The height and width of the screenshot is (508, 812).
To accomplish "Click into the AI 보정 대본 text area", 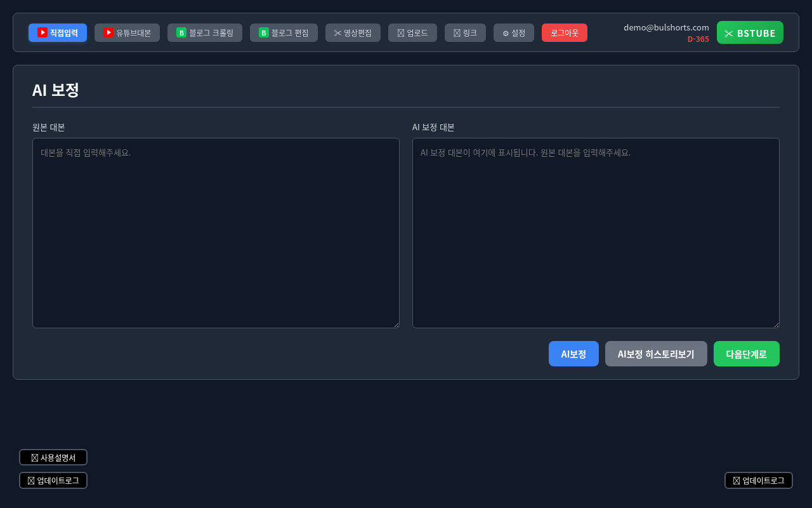I will click(x=596, y=233).
